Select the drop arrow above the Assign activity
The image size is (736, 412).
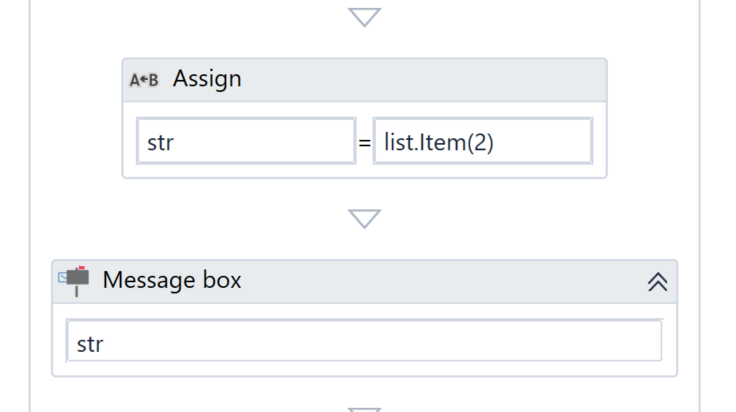[x=364, y=17]
